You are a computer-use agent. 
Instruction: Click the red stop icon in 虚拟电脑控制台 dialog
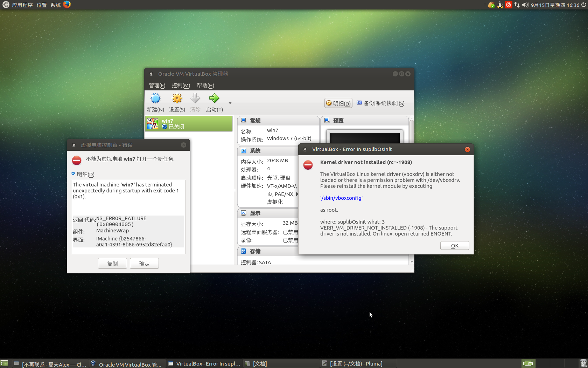[77, 161]
